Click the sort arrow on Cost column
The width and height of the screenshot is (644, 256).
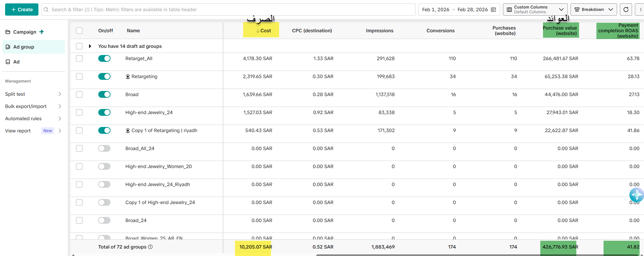pos(258,31)
